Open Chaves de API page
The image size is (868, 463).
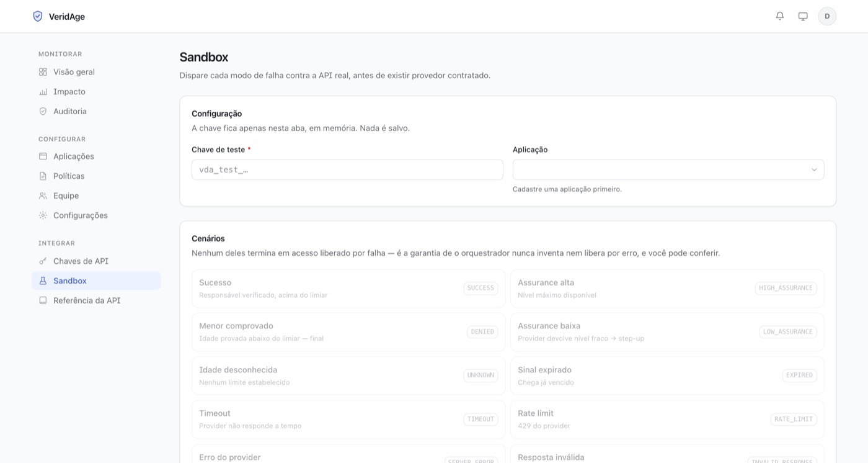tap(96, 261)
